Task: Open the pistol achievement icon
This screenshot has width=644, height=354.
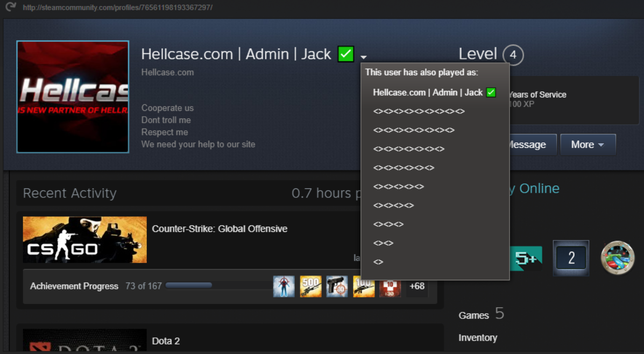Action: [x=337, y=286]
